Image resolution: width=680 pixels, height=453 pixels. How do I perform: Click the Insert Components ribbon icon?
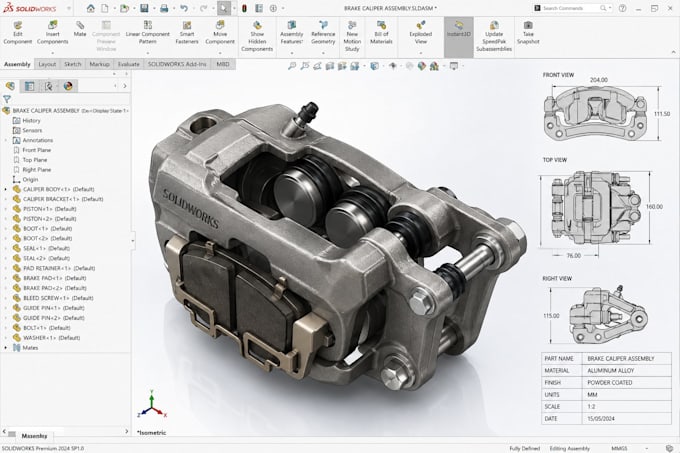pyautogui.click(x=52, y=33)
